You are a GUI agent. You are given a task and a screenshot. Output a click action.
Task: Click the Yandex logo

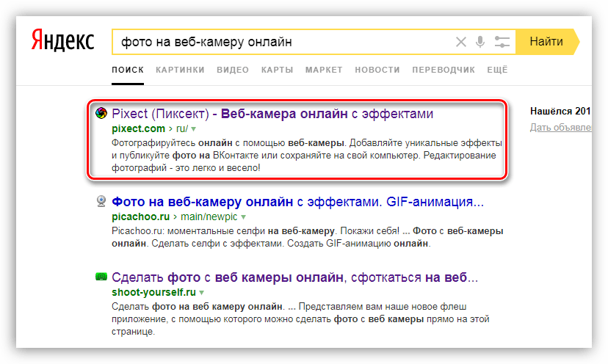[x=62, y=41]
